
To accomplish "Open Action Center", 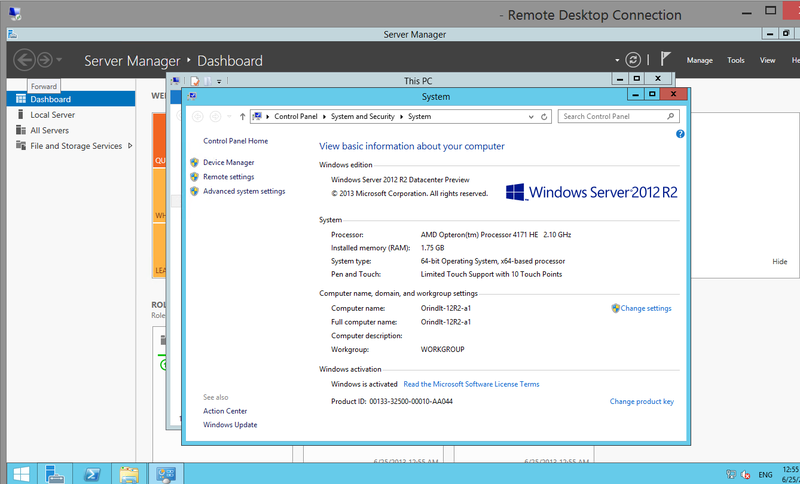I will 224,411.
